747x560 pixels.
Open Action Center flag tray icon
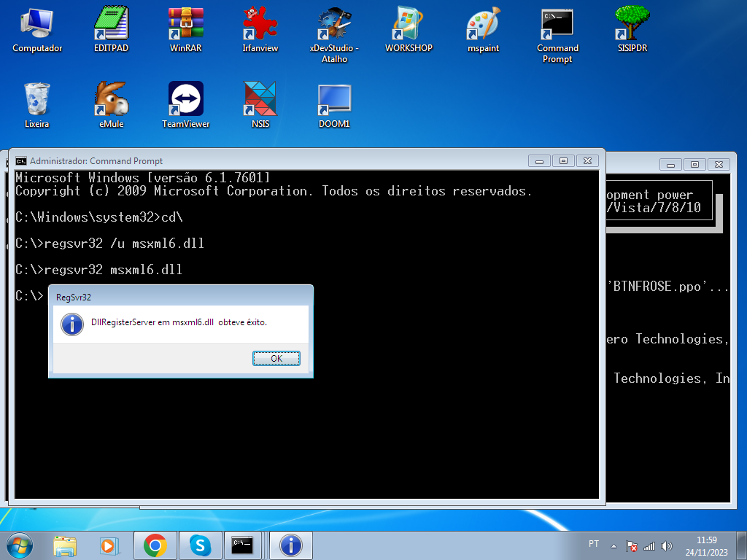pos(632,546)
